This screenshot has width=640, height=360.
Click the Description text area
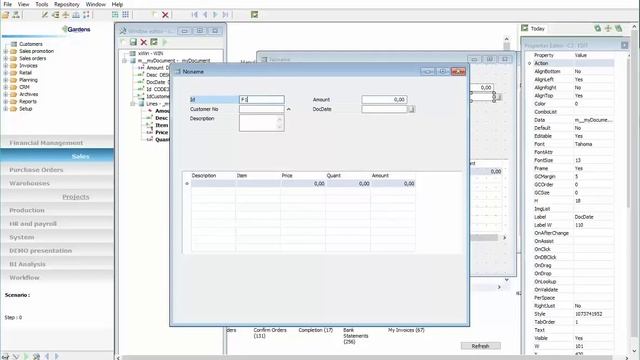(262, 123)
